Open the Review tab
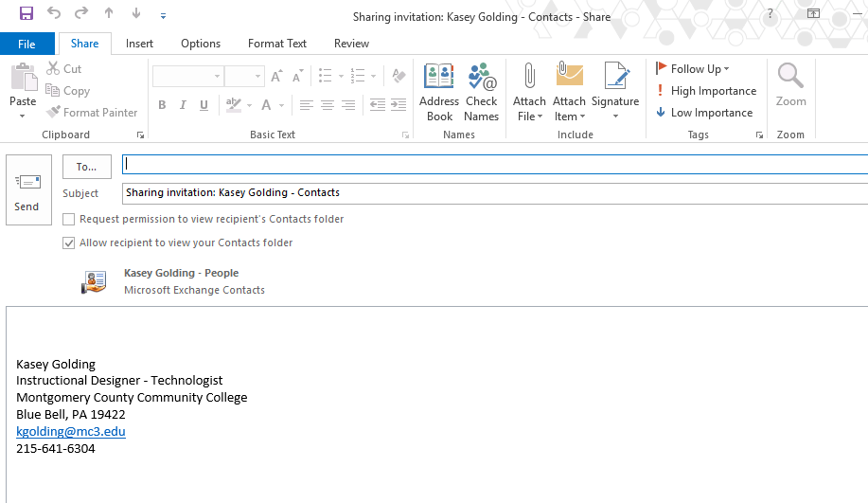Screen dimensions: 868x503 click(x=351, y=44)
